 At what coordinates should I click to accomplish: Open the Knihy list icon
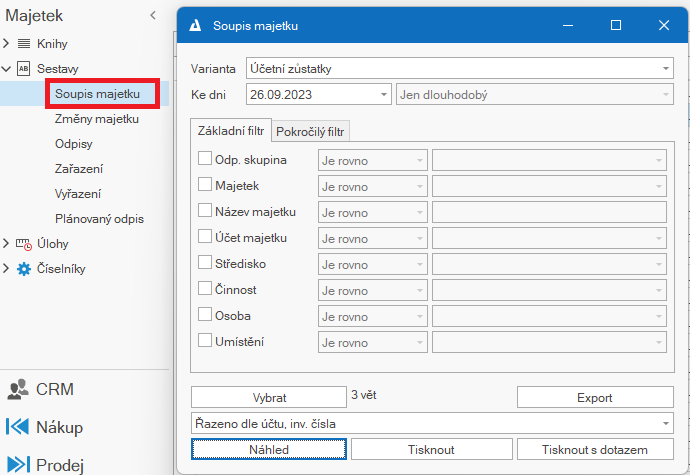coord(24,44)
